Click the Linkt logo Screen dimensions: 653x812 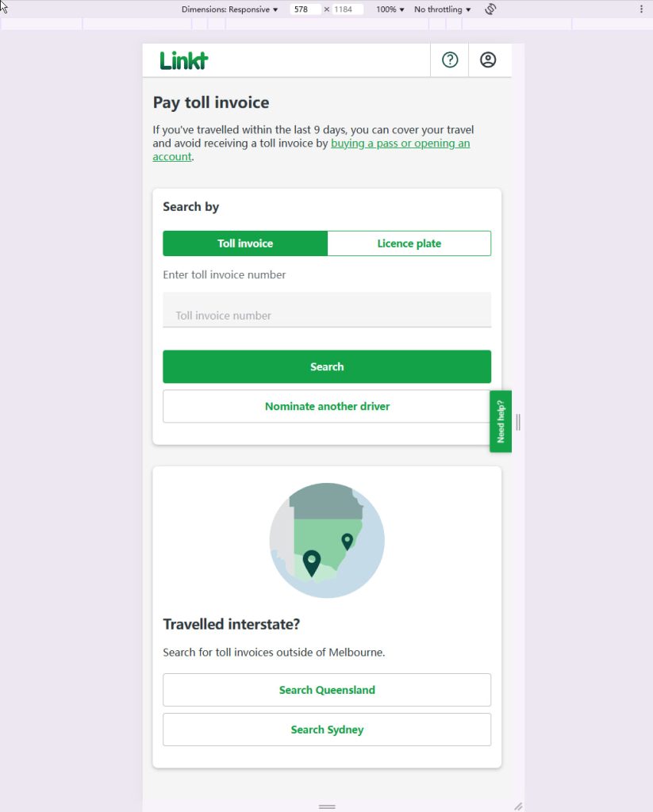tap(184, 60)
